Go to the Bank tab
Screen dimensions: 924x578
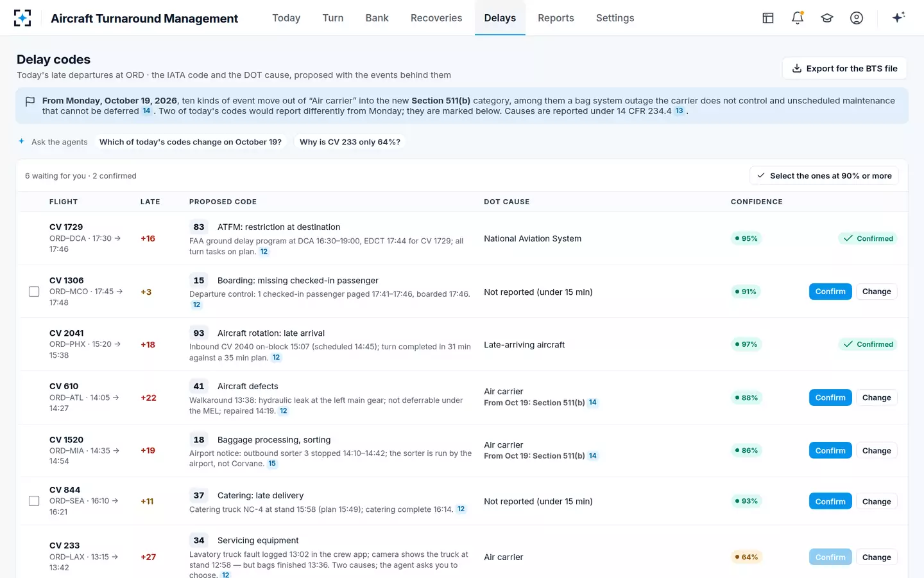[x=377, y=18]
